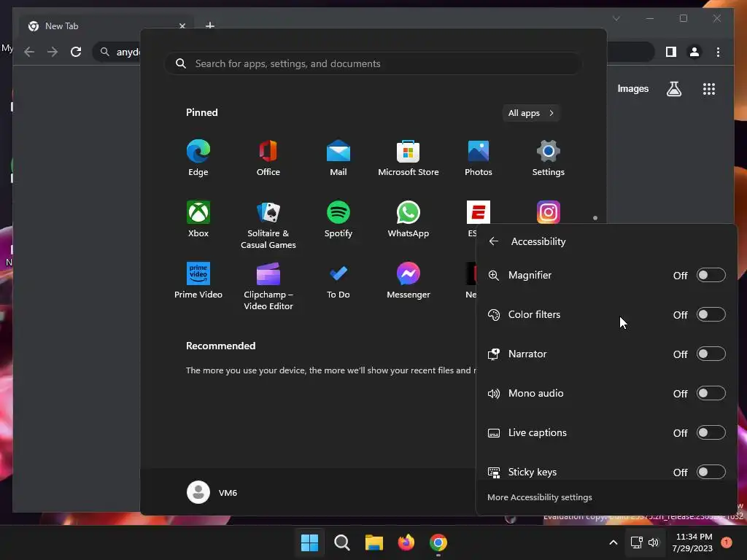Screen dimensions: 747x560
Task: Switch on Live captions
Action: (711, 433)
